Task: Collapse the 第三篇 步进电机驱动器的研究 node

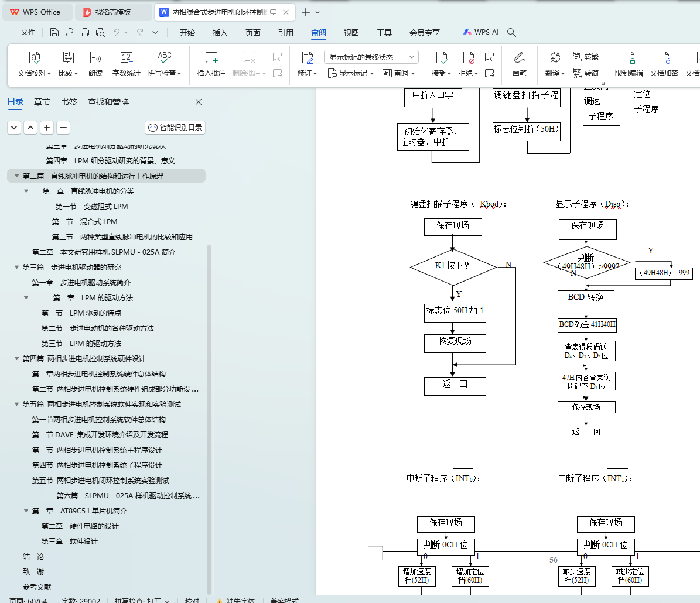Action: click(16, 268)
